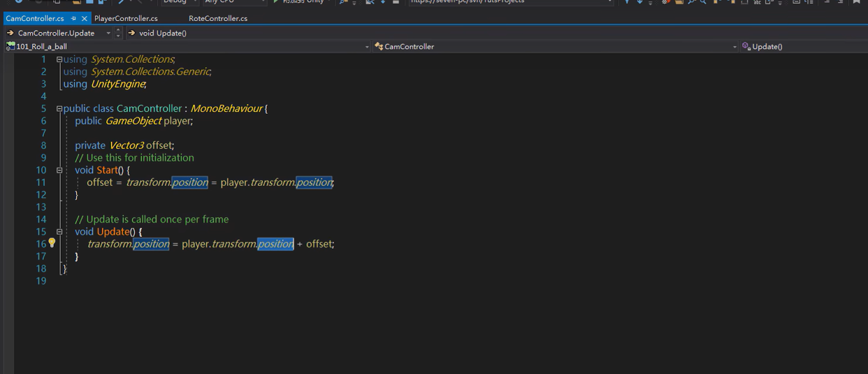The image size is (868, 374).
Task: Click the arrow icon beside CamController.Update
Action: click(10, 33)
